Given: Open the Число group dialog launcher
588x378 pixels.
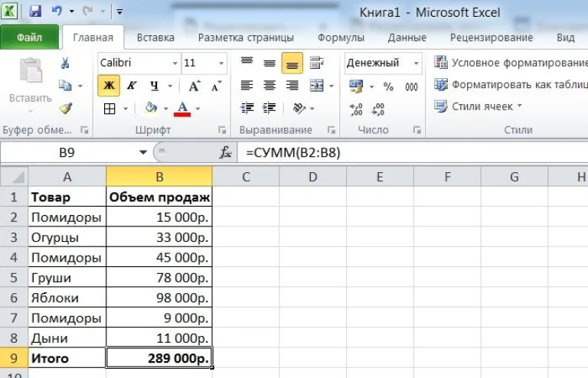Looking at the screenshot, I should [416, 130].
